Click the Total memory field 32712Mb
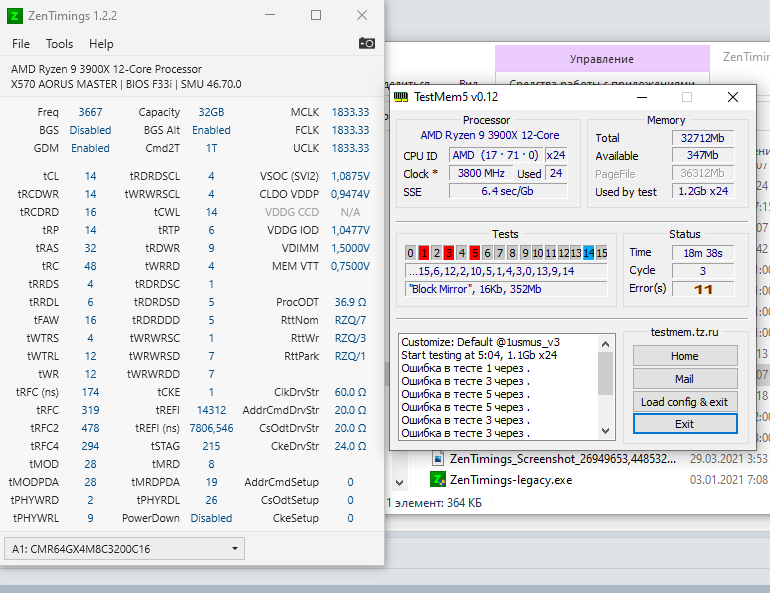The height and width of the screenshot is (593, 770). pos(703,138)
